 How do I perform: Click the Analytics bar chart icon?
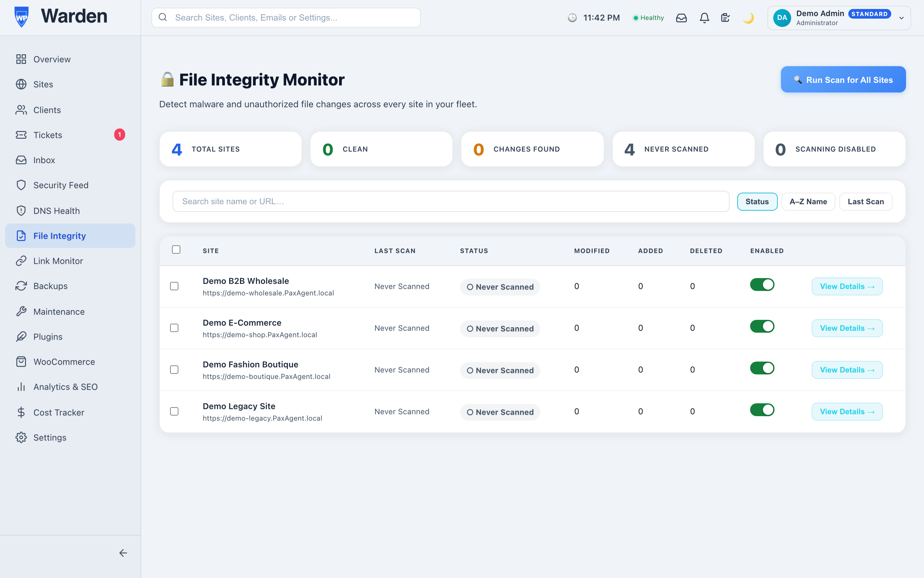(21, 387)
